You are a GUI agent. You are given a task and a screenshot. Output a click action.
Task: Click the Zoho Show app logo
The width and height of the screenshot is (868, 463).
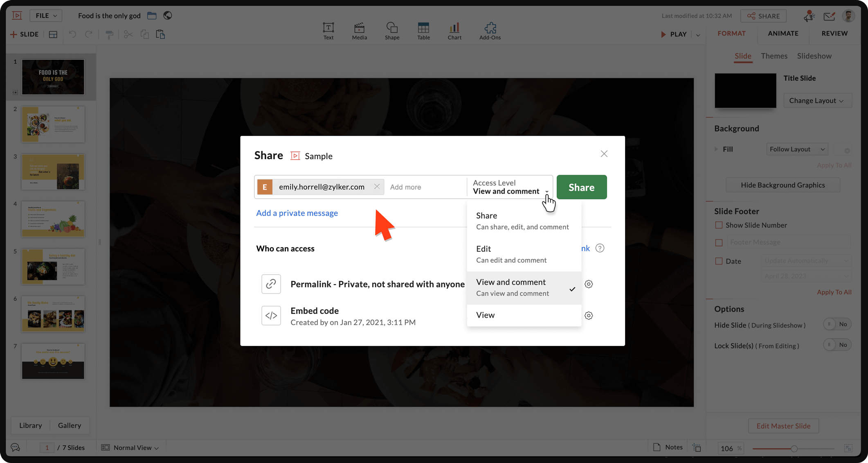pos(17,16)
